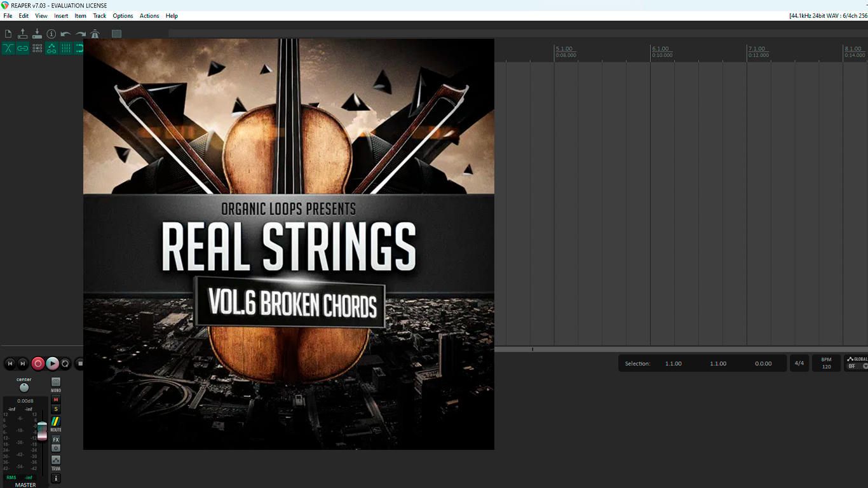
Task: Click the selection length field 0.0.00
Action: coord(763,363)
